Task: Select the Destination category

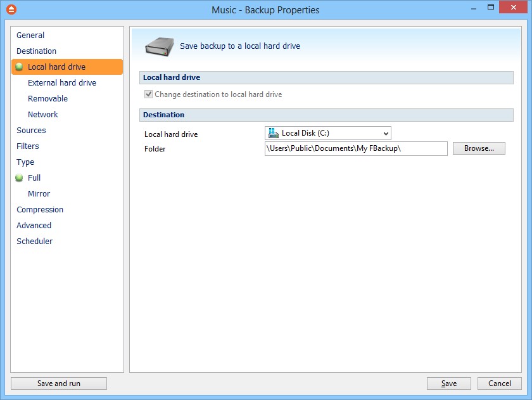Action: pyautogui.click(x=36, y=51)
